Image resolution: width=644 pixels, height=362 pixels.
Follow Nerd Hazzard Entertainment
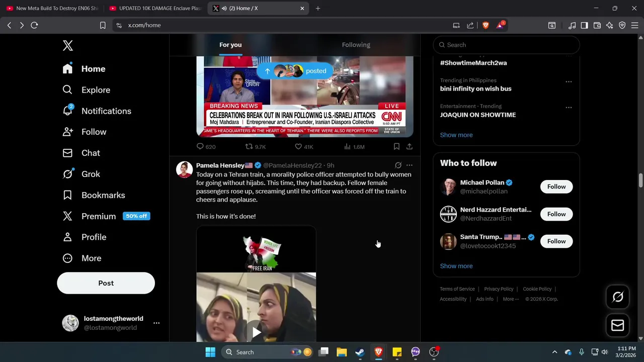556,214
